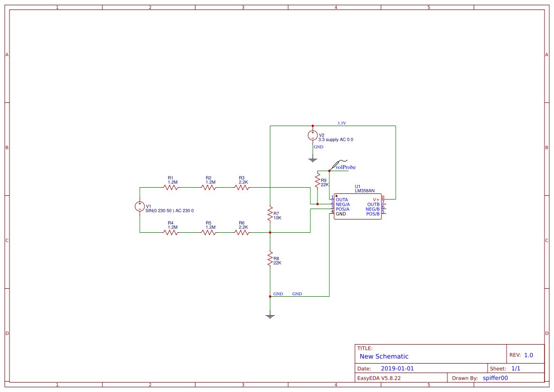Viewport: 554px width, 392px height.
Task: Select the GND net label near R8
Action: [x=279, y=294]
